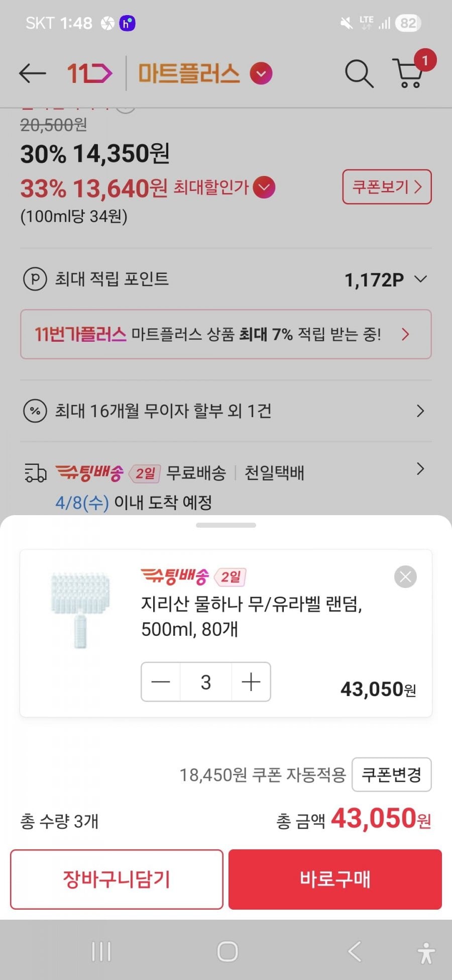Click the 쿠폰보기 button

pyautogui.click(x=387, y=187)
